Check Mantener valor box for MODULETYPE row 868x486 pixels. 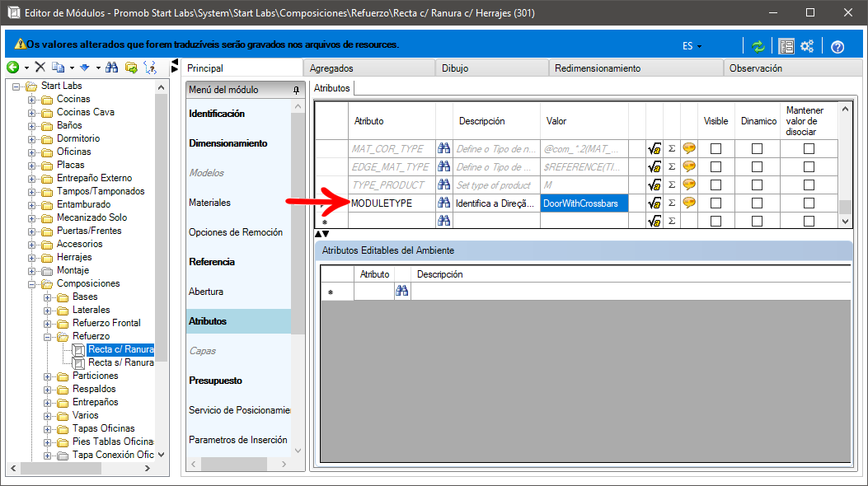[x=809, y=203]
